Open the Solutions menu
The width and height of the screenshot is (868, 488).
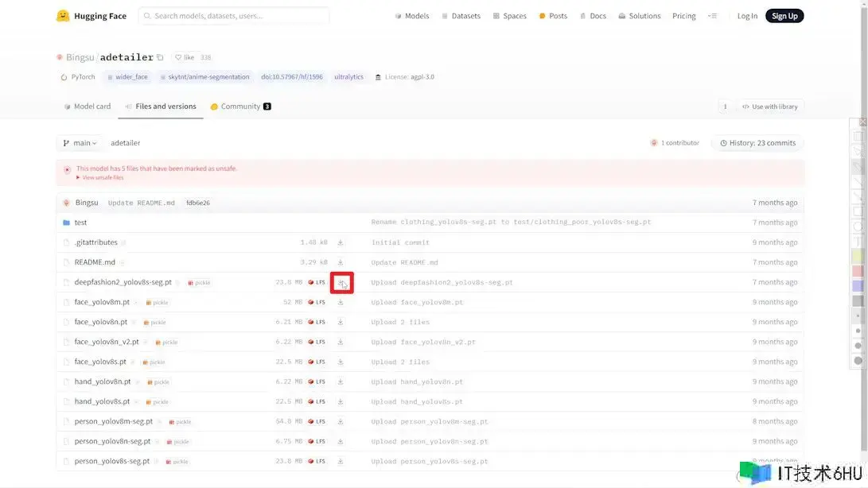click(x=640, y=16)
